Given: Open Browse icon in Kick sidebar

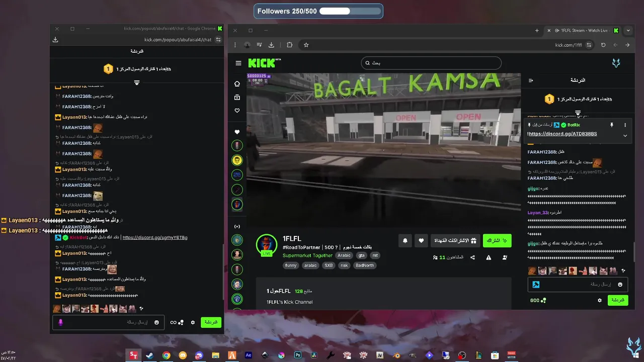Looking at the screenshot, I should [237, 97].
